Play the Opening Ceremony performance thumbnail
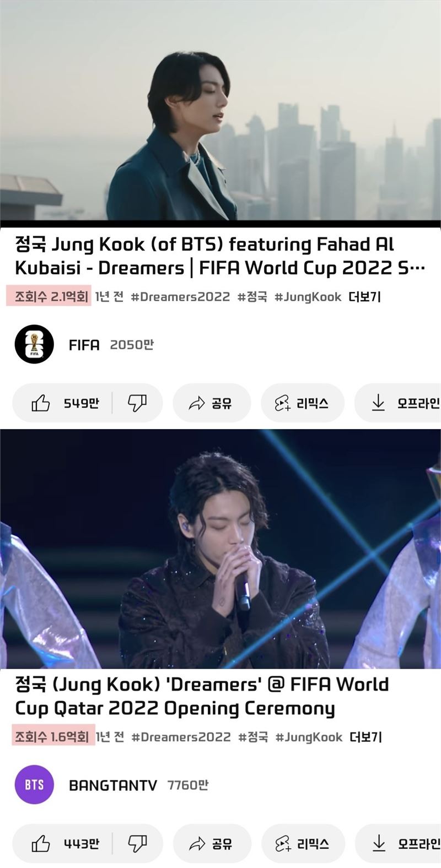441x868 pixels. (220, 549)
